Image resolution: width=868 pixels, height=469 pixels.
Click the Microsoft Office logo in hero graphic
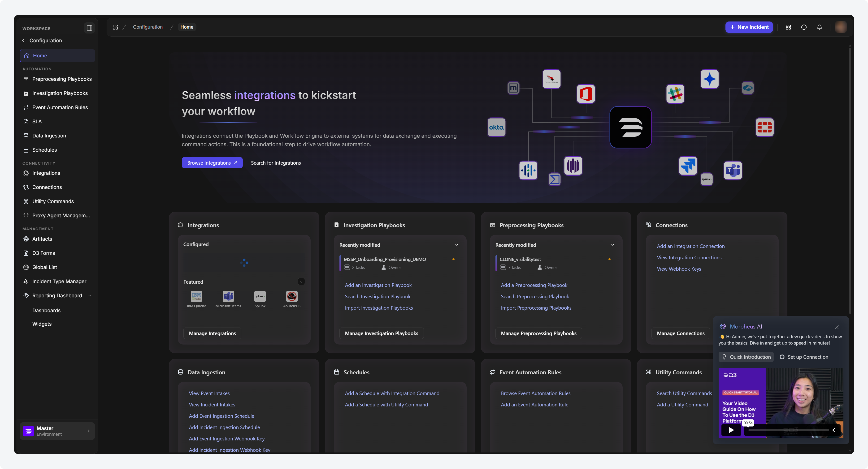coord(586,94)
